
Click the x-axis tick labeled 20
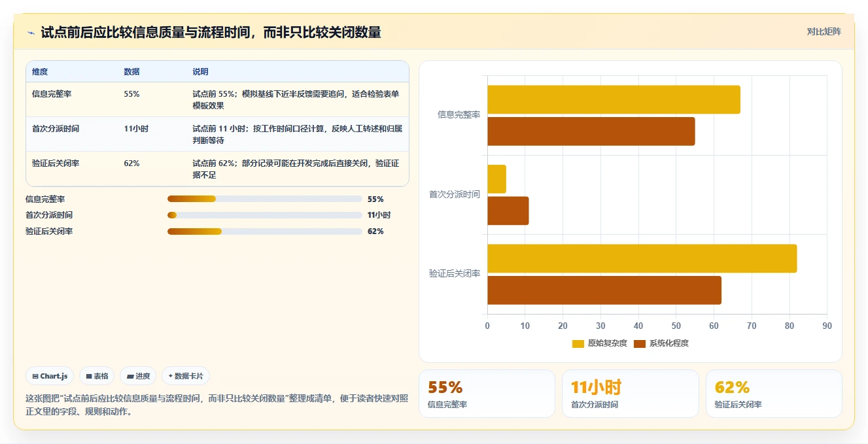(563, 325)
